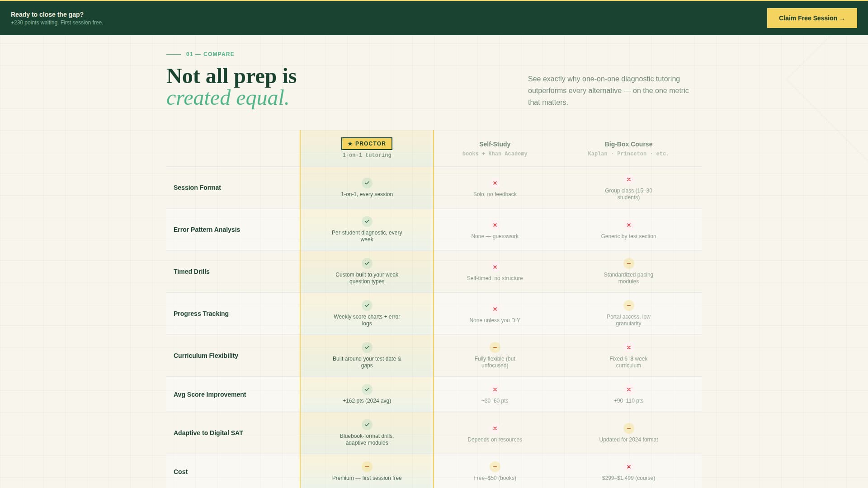
Task: Select the yellow PROCTOR star badge
Action: coord(367,144)
